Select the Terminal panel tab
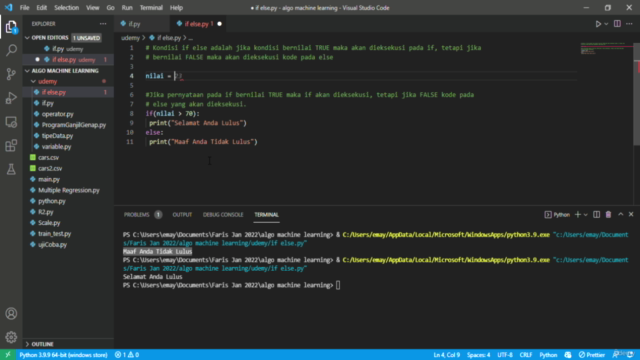The height and width of the screenshot is (360, 640). [x=267, y=215]
